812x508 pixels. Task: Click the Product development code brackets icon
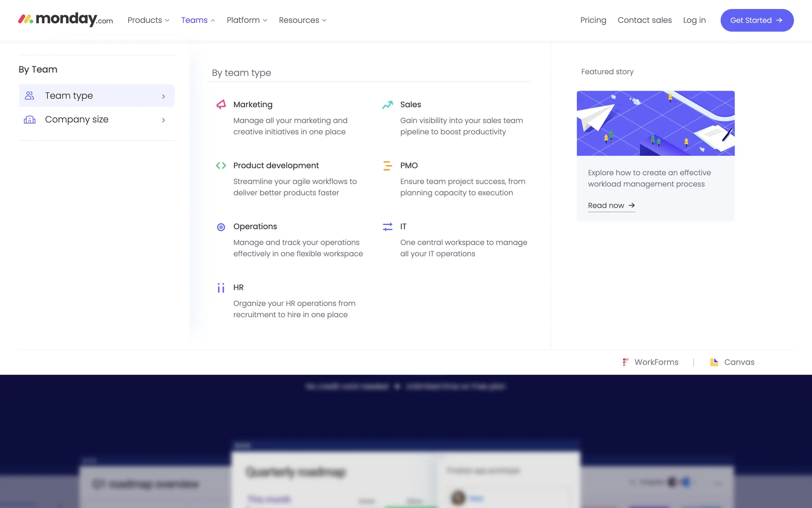[x=221, y=166]
